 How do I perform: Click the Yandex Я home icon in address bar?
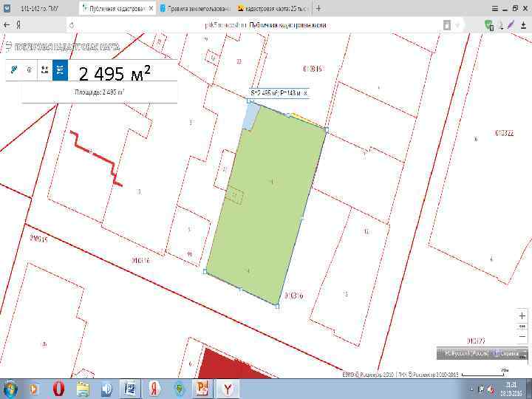click(x=18, y=25)
